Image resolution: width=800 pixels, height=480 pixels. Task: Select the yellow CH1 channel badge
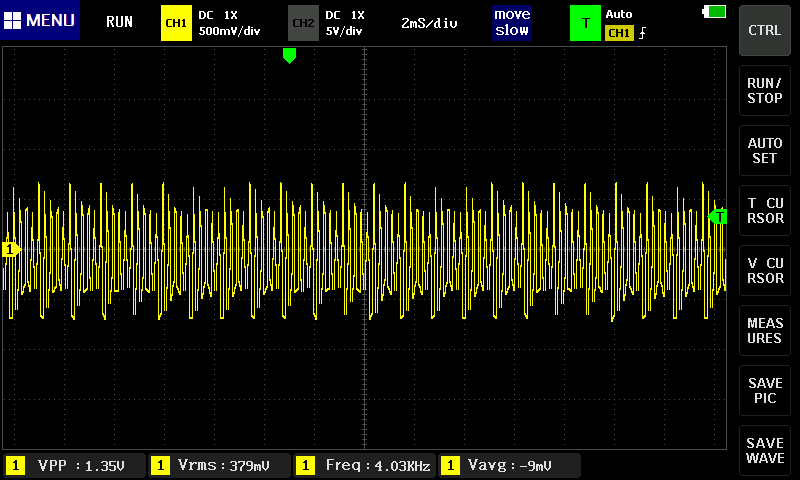pyautogui.click(x=176, y=23)
